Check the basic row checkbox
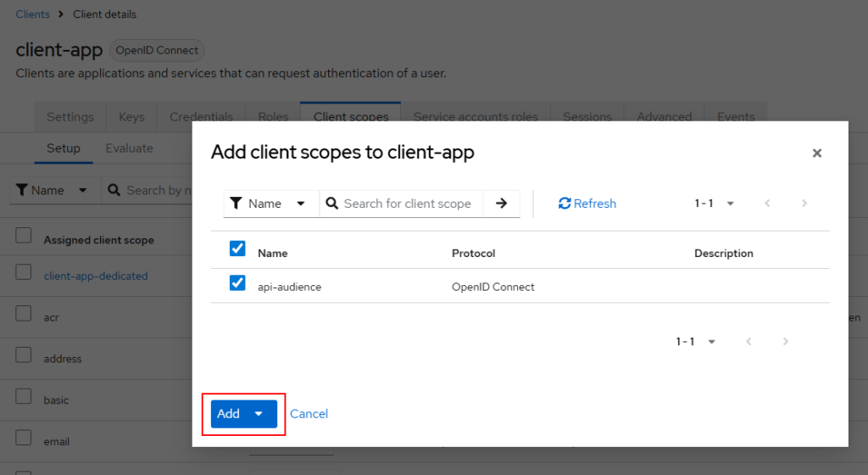The image size is (868, 475). tap(23, 396)
